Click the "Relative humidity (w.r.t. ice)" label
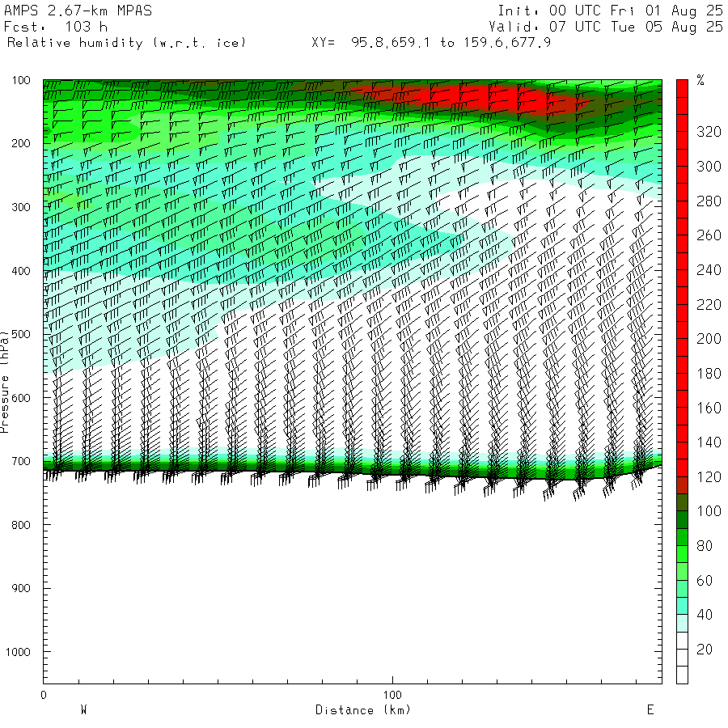This screenshot has height=728, width=728. pos(126,43)
